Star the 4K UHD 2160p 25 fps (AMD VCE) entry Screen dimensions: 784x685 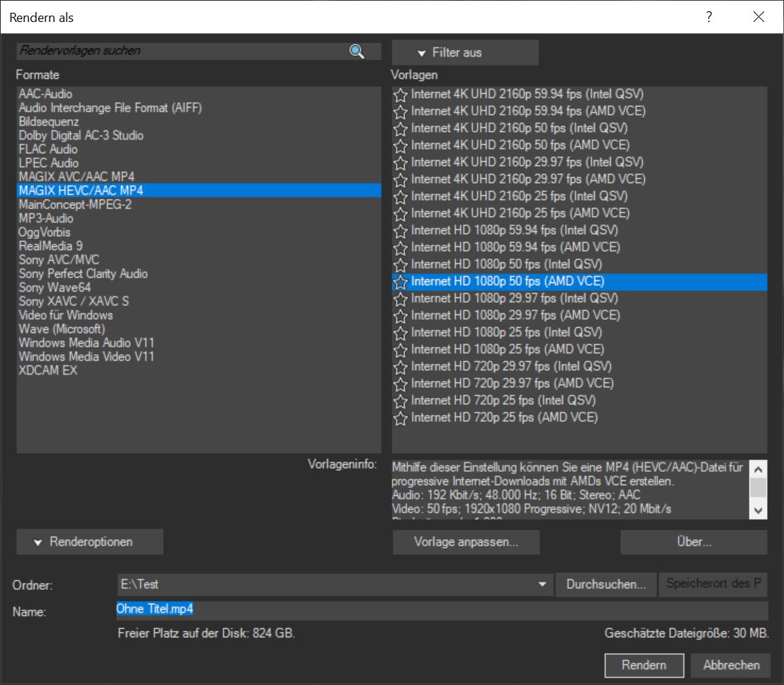(x=400, y=213)
